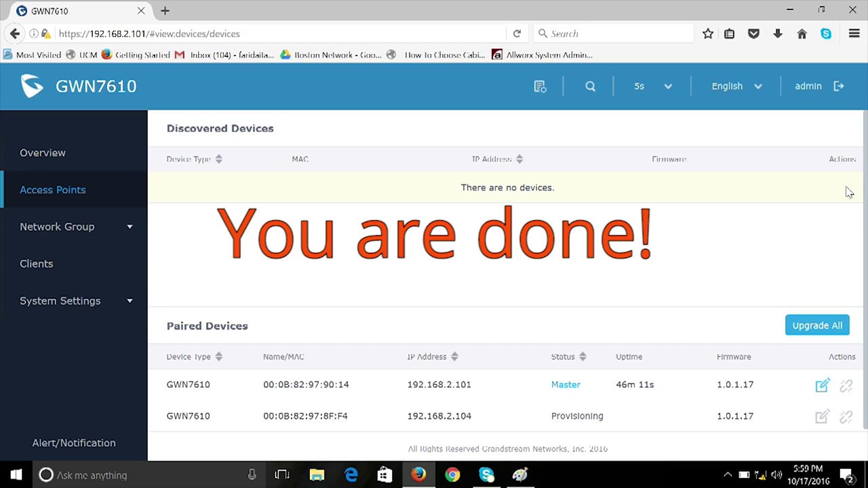868x488 pixels.
Task: Bookmark this page with star icon
Action: click(x=708, y=33)
